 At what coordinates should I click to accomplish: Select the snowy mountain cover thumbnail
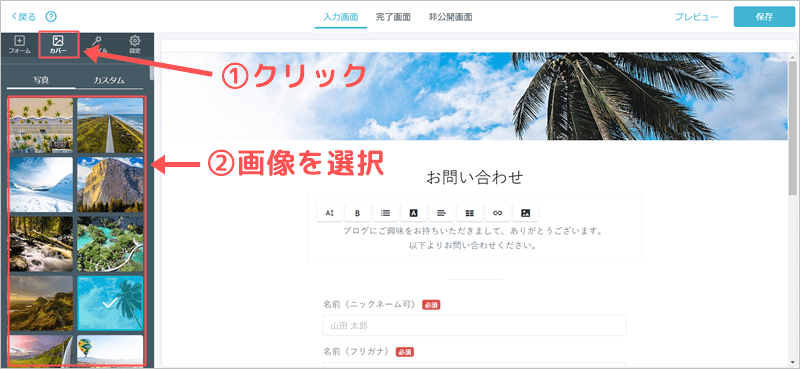(x=41, y=184)
